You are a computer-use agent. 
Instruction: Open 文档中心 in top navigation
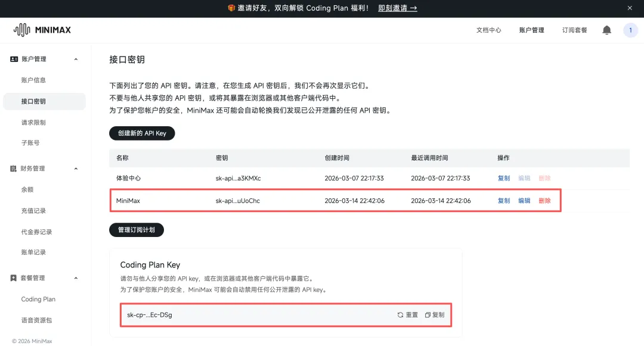488,30
